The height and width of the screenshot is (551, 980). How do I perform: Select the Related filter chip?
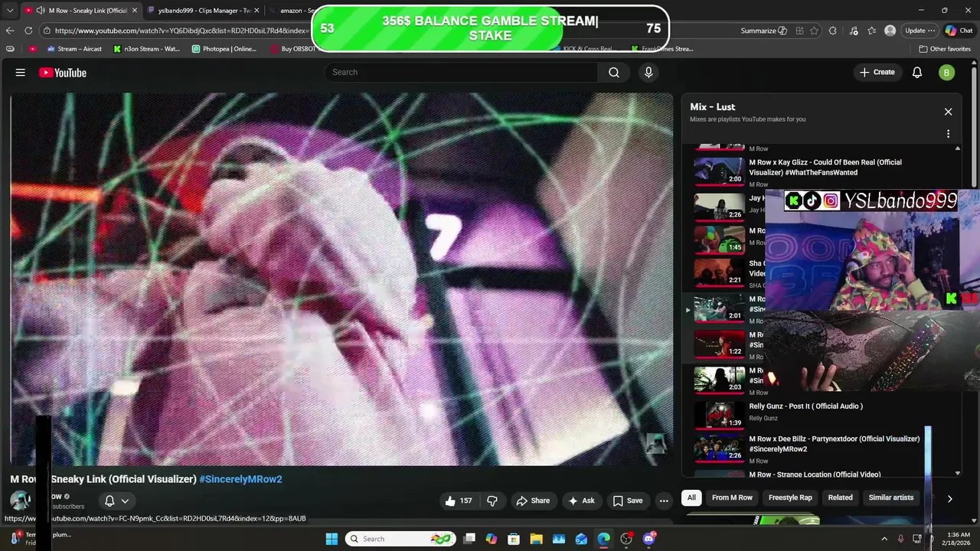point(840,497)
